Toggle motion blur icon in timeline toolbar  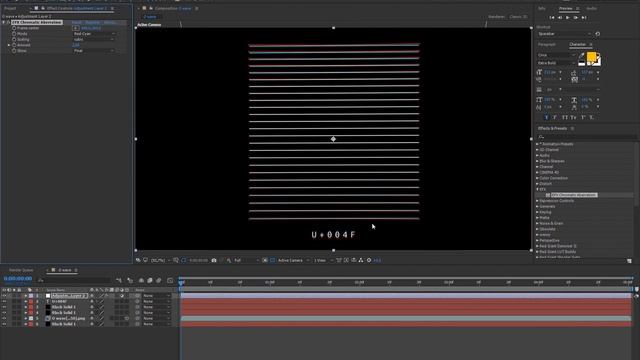click(158, 280)
